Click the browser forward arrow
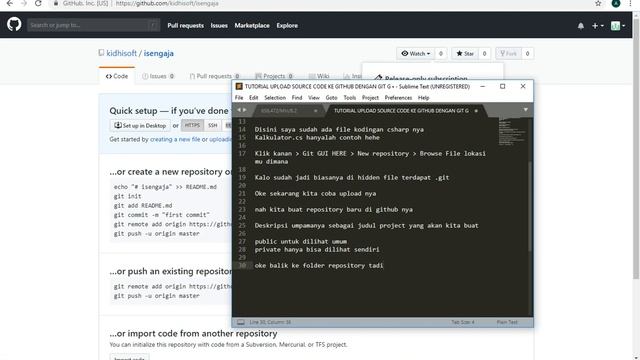 point(23,3)
